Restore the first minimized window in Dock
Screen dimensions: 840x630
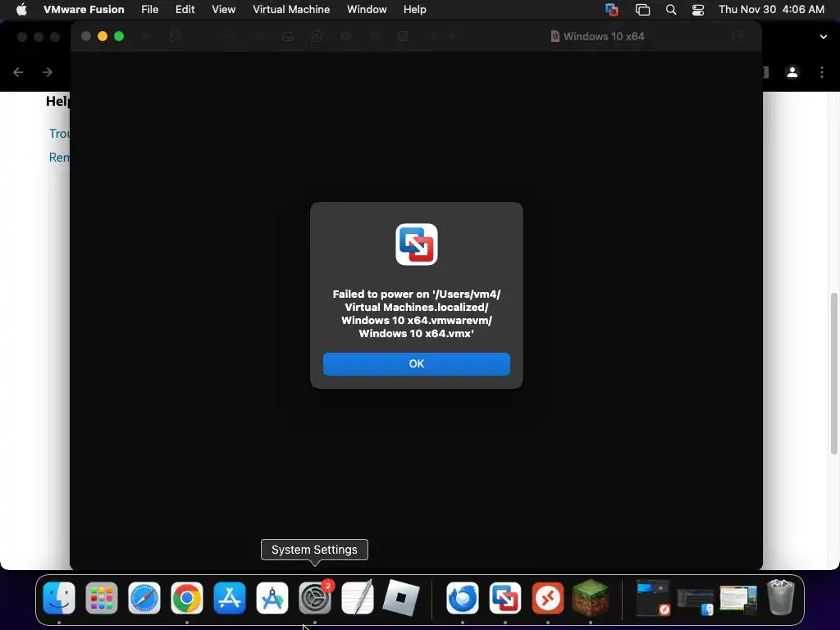tap(653, 598)
